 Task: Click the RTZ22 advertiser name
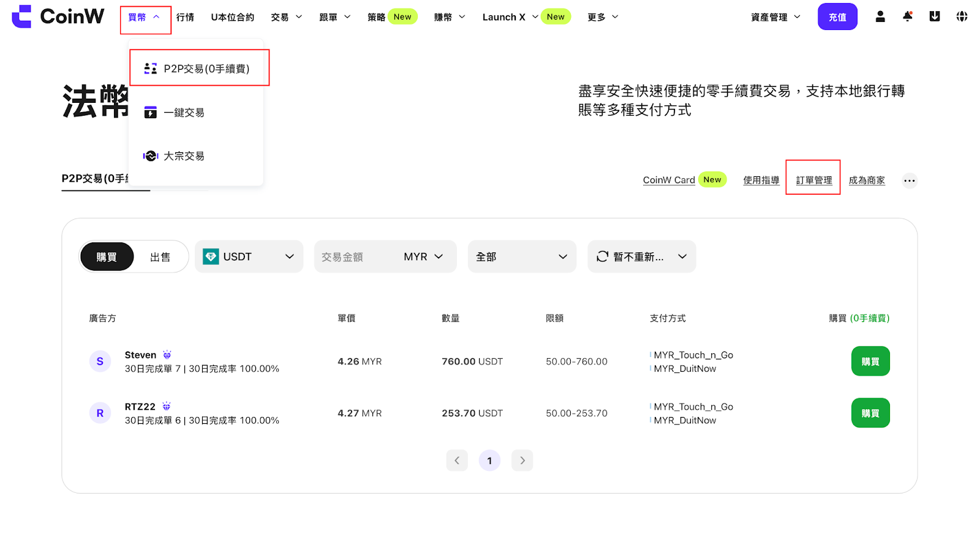pyautogui.click(x=140, y=407)
